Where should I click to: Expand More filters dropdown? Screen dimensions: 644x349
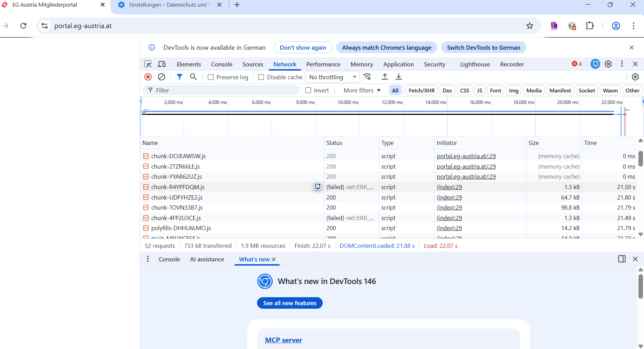click(362, 90)
